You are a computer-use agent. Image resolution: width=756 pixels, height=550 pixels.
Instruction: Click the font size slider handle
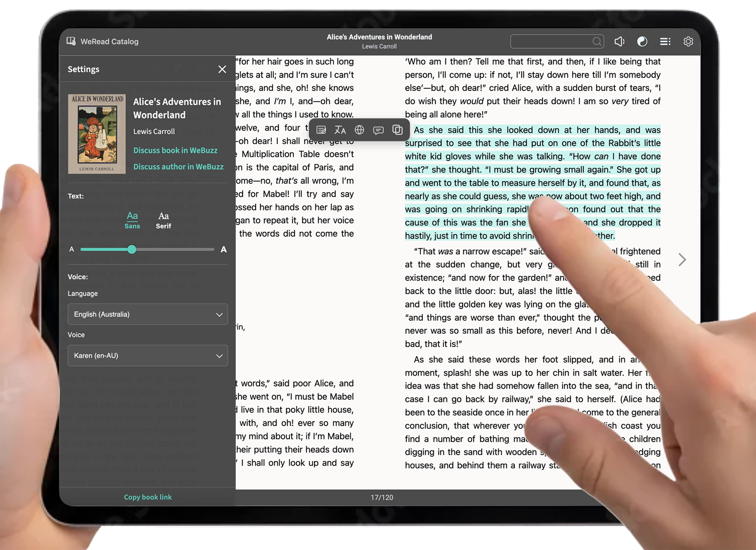132,249
